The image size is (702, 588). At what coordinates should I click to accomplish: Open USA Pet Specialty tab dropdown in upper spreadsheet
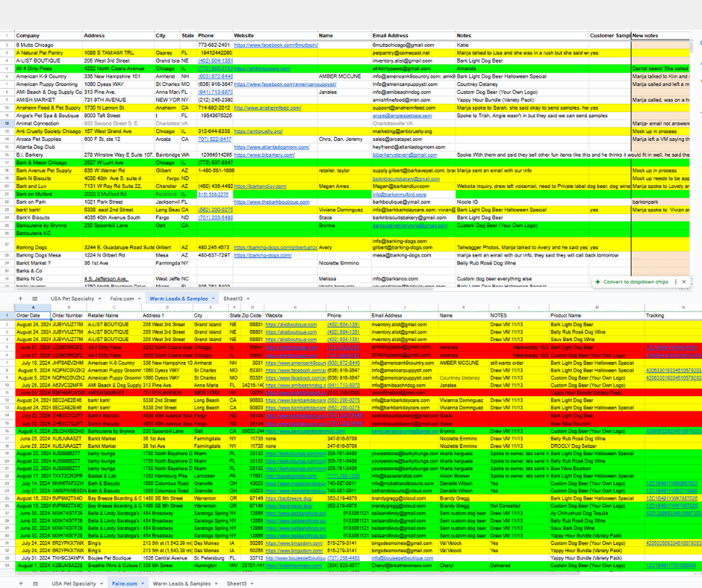pyautogui.click(x=99, y=299)
